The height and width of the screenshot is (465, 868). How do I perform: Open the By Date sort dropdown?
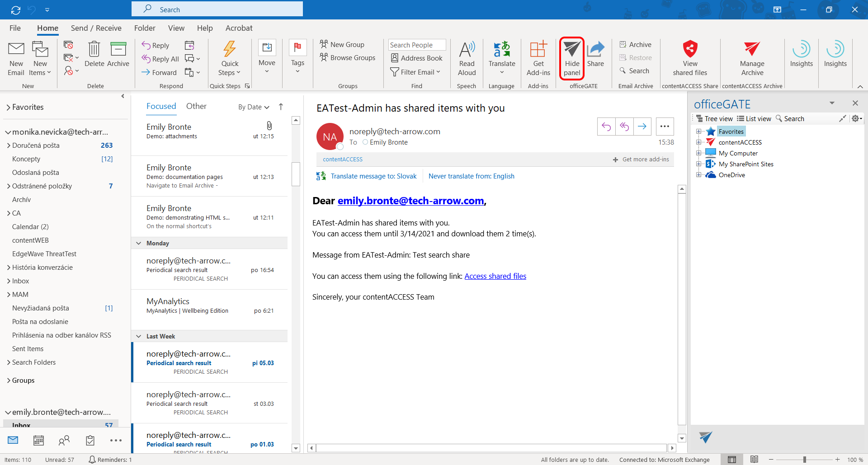pos(254,107)
